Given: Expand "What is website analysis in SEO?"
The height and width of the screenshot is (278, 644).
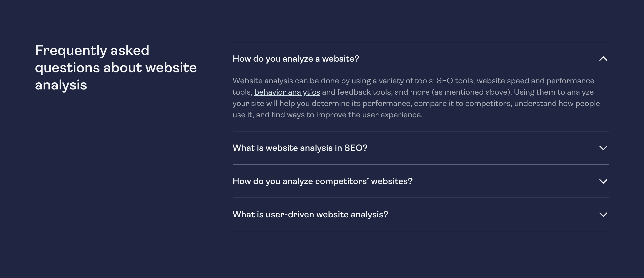Looking at the screenshot, I should [421, 148].
